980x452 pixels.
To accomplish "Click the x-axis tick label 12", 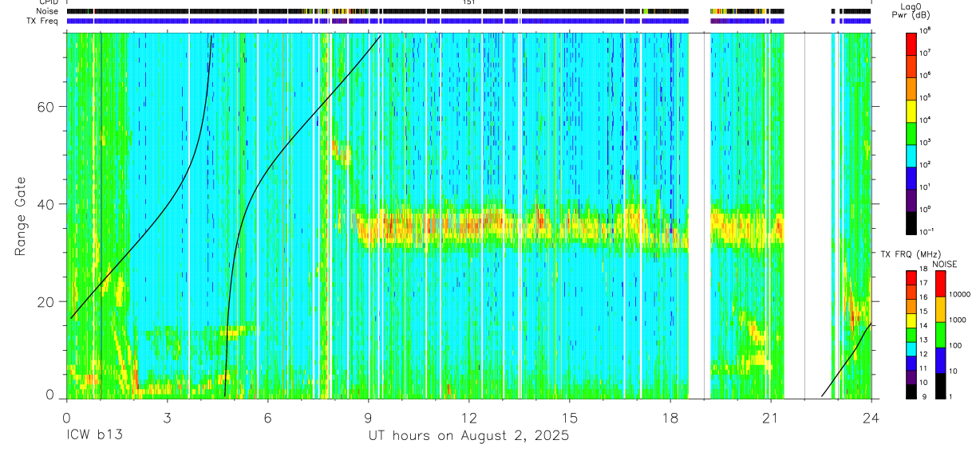I will click(x=468, y=418).
